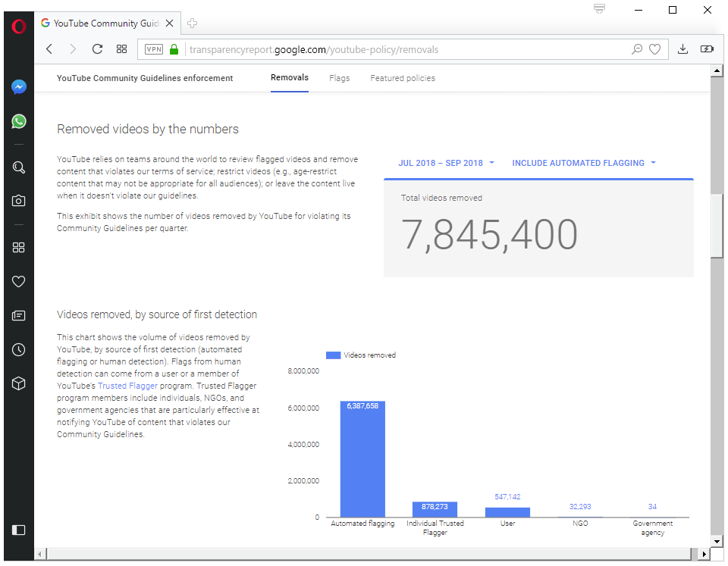Click the NGO axis label
Viewport: 728px width, 566px height.
[x=580, y=523]
